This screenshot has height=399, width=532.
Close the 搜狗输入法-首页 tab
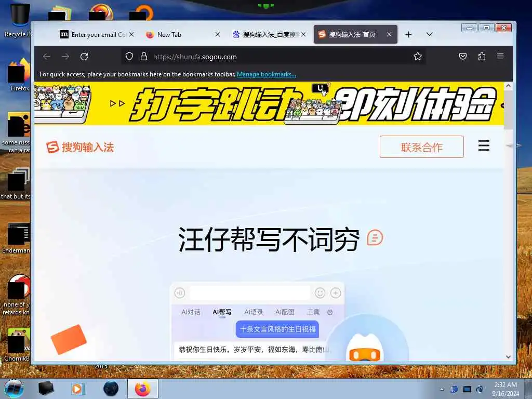tap(389, 35)
